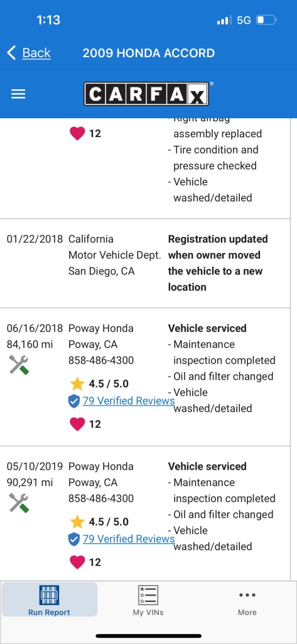Open 79 Verified Reviews for 05/10/2019 service
Viewport: 297px width, 644px height.
coord(129,539)
